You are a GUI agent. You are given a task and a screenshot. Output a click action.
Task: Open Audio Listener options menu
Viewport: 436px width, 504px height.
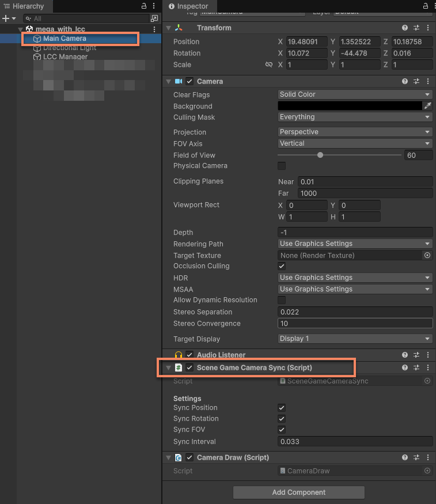[428, 355]
